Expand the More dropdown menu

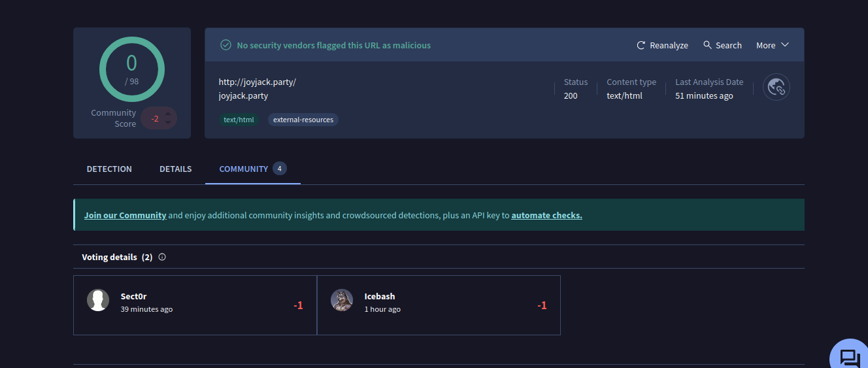773,45
